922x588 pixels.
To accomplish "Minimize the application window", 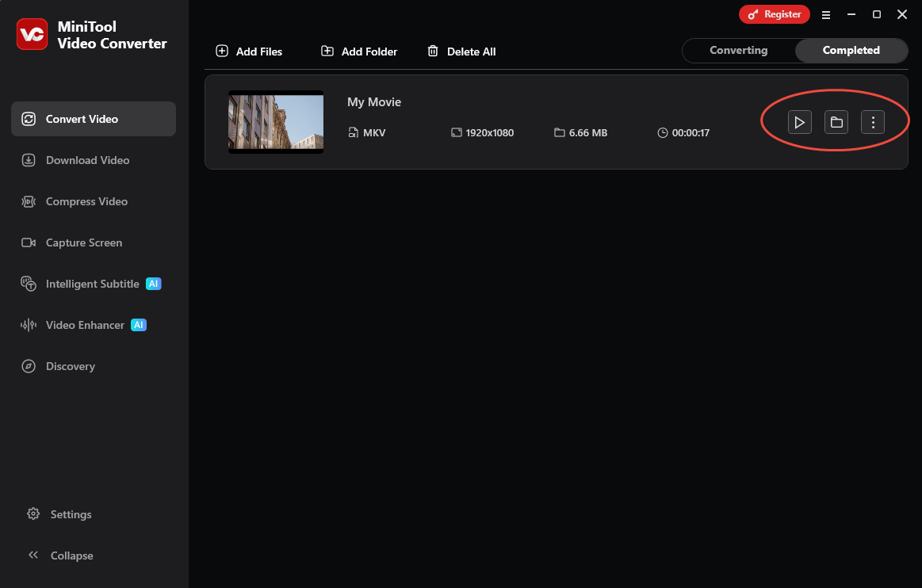I will [x=851, y=14].
